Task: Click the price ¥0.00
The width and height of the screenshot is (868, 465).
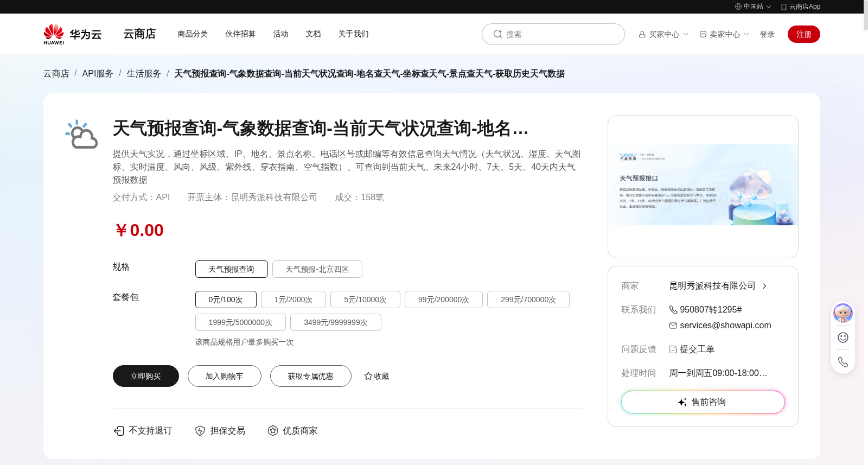Action: [x=139, y=230]
